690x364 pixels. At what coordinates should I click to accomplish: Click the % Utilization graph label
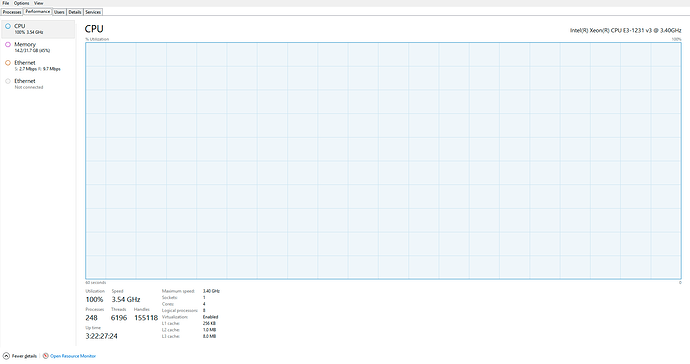tap(97, 39)
